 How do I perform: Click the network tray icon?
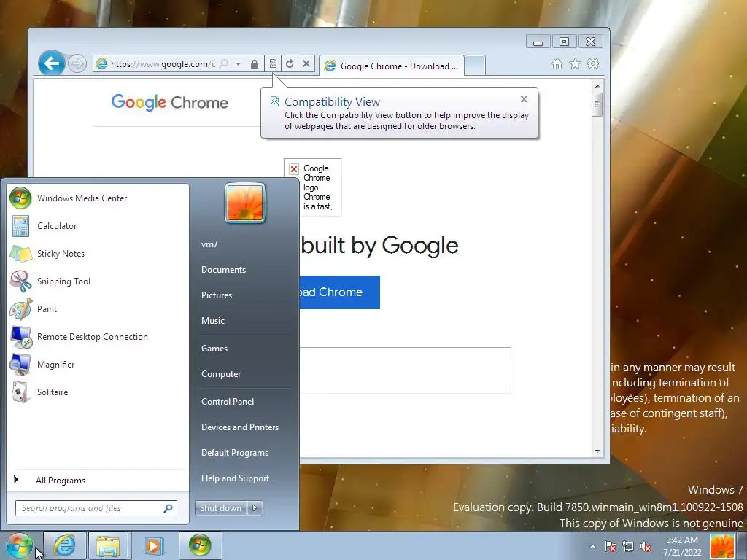(628, 546)
